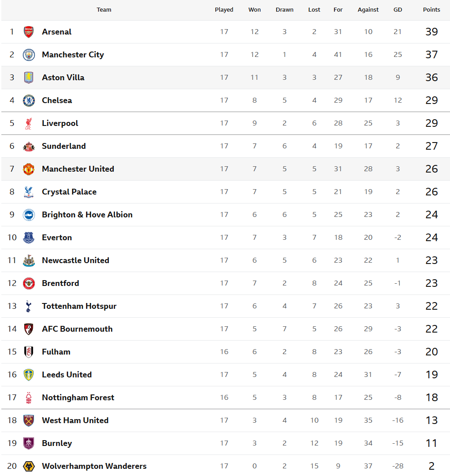Image resolution: width=450 pixels, height=476 pixels.
Task: Open the Everton team page link
Action: point(57,238)
